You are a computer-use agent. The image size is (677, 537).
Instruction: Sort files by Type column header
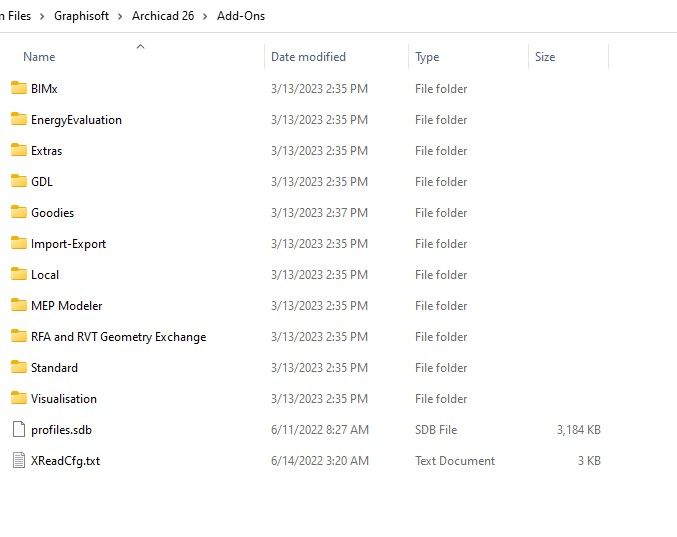(427, 57)
